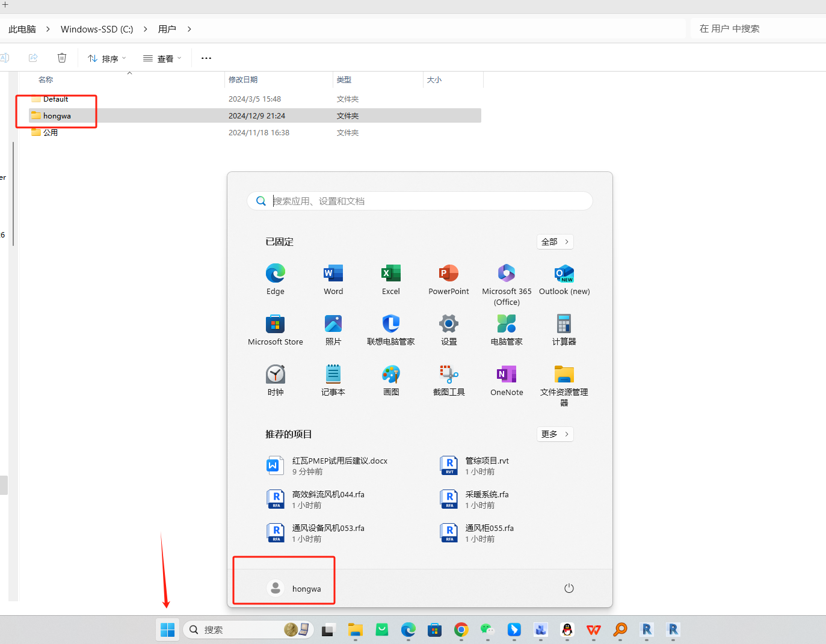Expand chevron after 此电脑 in breadcrumb
826x644 pixels.
48,29
